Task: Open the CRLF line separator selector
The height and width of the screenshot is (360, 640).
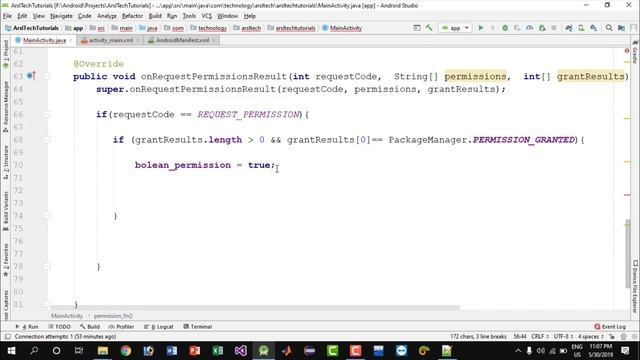Action: [540, 337]
